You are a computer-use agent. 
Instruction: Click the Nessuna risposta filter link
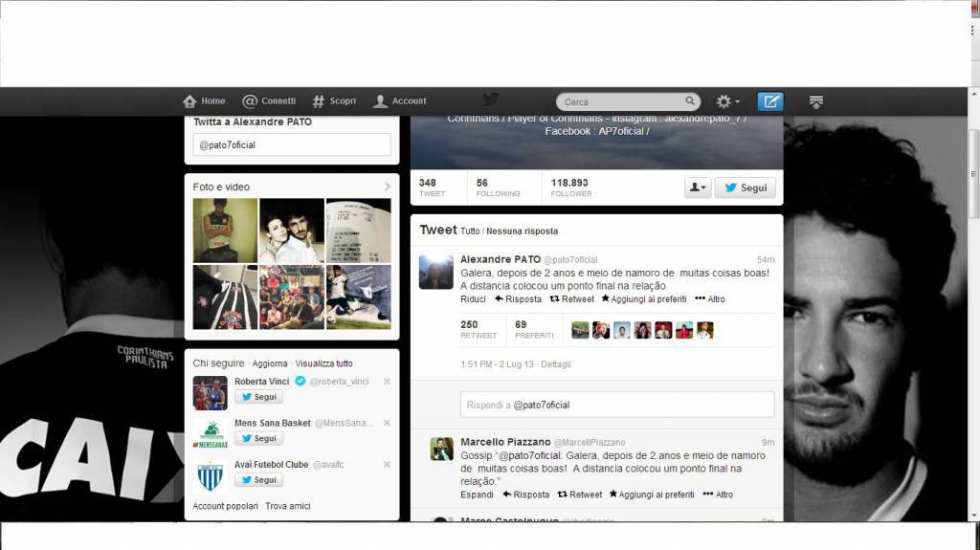522,231
